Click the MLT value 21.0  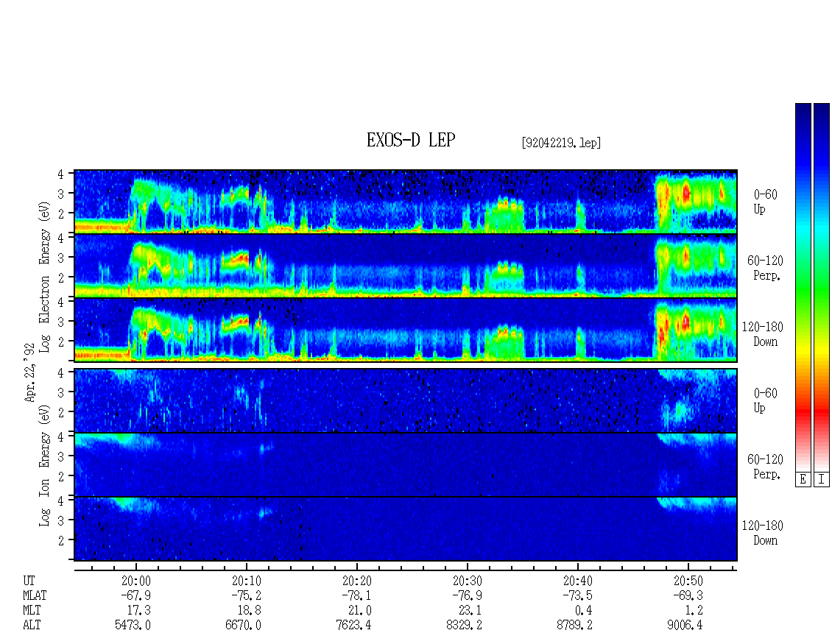point(359,611)
